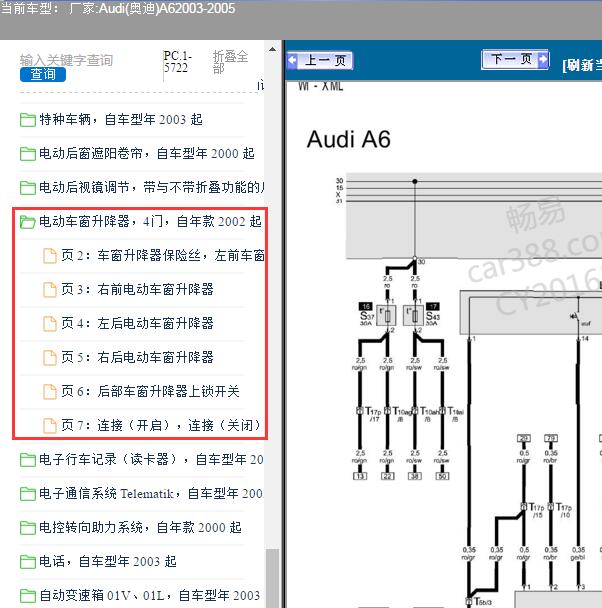Expand the 电控转向助力系统 folder
Image resolution: width=602 pixels, height=608 pixels.
point(131,528)
